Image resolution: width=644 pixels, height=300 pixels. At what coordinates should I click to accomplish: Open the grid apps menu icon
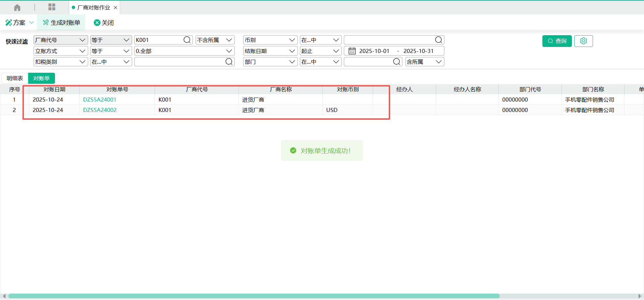coord(52,7)
